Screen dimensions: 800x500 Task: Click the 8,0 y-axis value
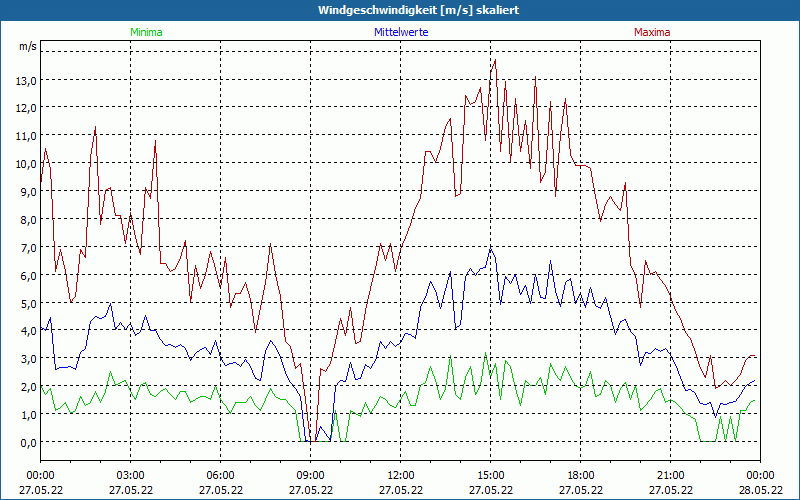click(30, 219)
